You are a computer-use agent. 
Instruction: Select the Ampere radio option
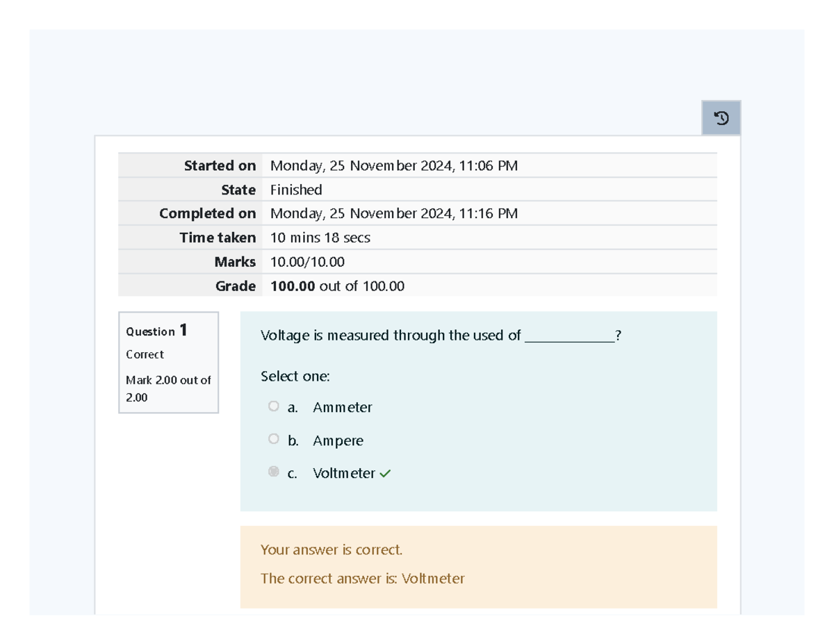(x=273, y=439)
